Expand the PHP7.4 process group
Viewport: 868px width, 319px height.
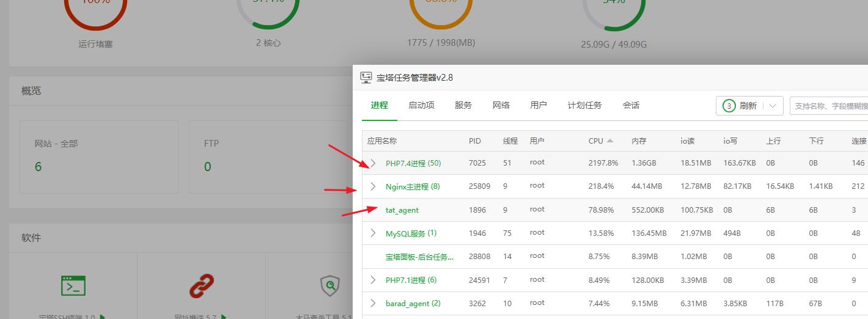373,163
